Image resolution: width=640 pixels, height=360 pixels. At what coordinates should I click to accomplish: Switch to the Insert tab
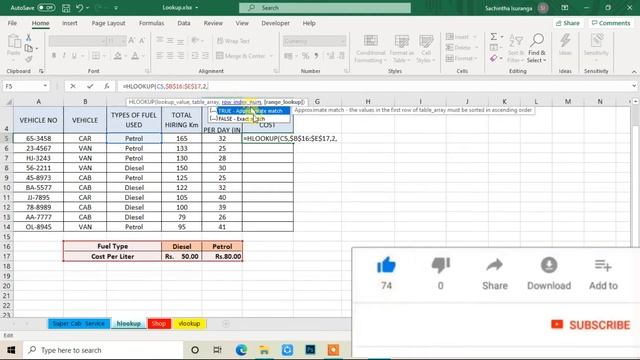tap(70, 23)
